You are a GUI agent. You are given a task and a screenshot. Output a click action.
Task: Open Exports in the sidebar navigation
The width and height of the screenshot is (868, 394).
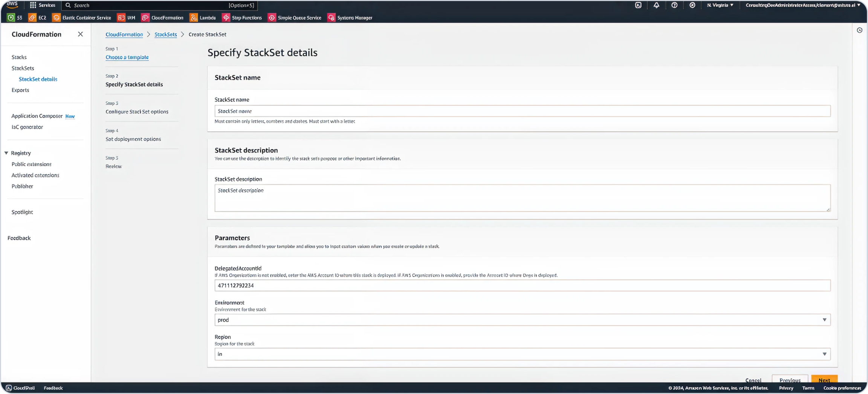[x=20, y=90]
